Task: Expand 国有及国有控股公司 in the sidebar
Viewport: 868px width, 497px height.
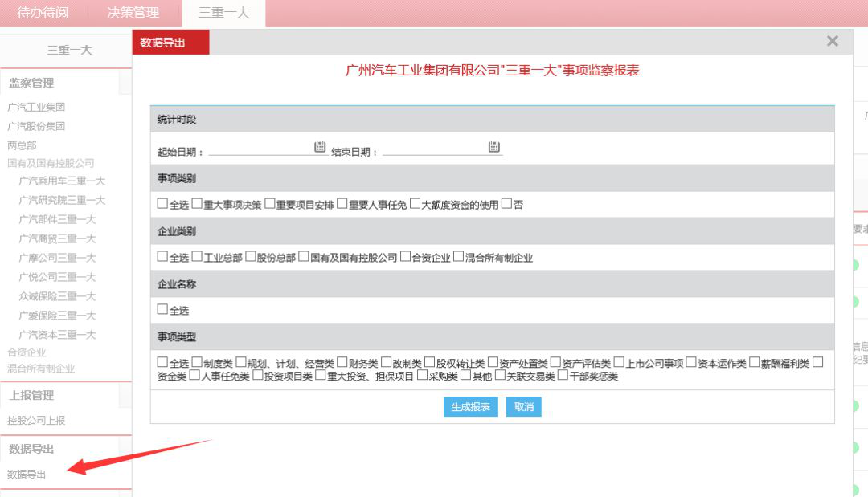Action: [x=51, y=163]
